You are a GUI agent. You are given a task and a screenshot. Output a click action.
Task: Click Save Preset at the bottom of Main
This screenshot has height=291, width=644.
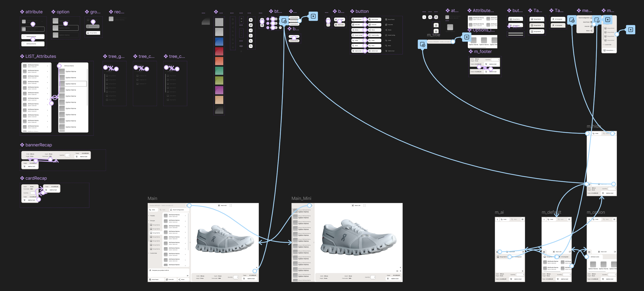[x=156, y=279]
